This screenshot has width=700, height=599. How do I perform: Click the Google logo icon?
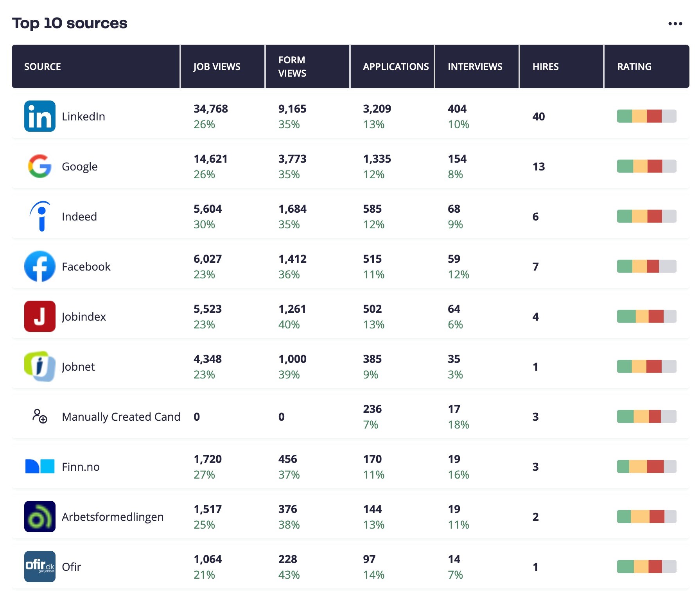coord(39,166)
